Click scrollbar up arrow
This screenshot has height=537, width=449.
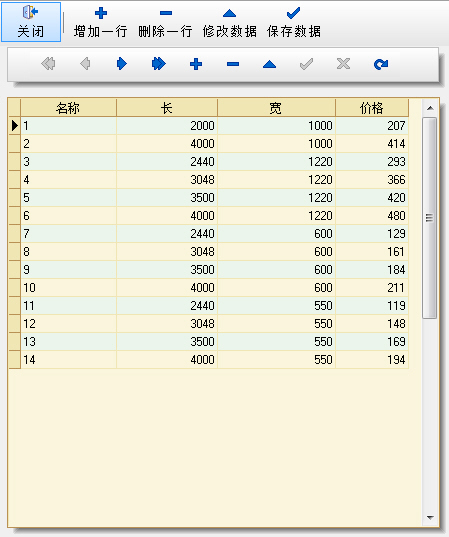pos(430,108)
